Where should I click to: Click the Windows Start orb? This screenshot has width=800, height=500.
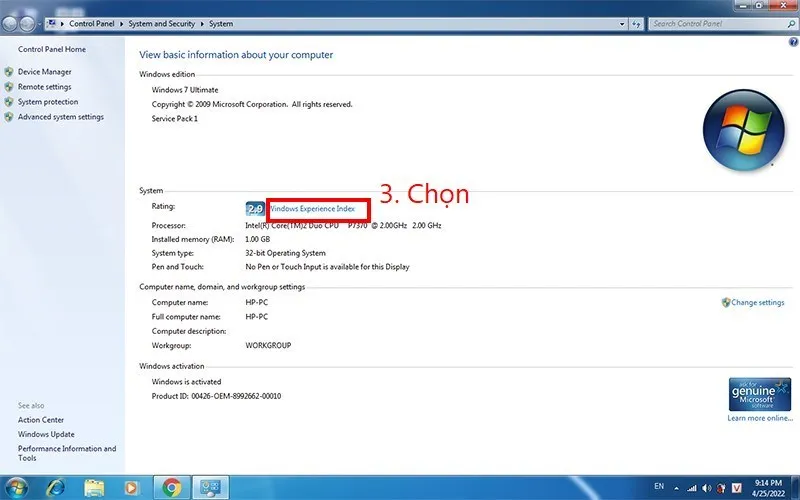[17, 487]
